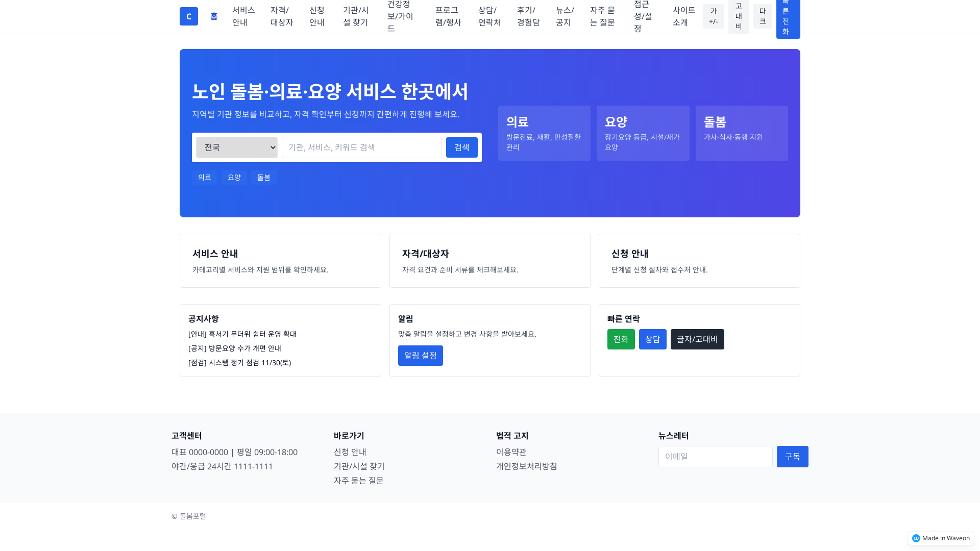Open the 전국 region dropdown
This screenshot has height=551, width=980.
click(x=236, y=147)
